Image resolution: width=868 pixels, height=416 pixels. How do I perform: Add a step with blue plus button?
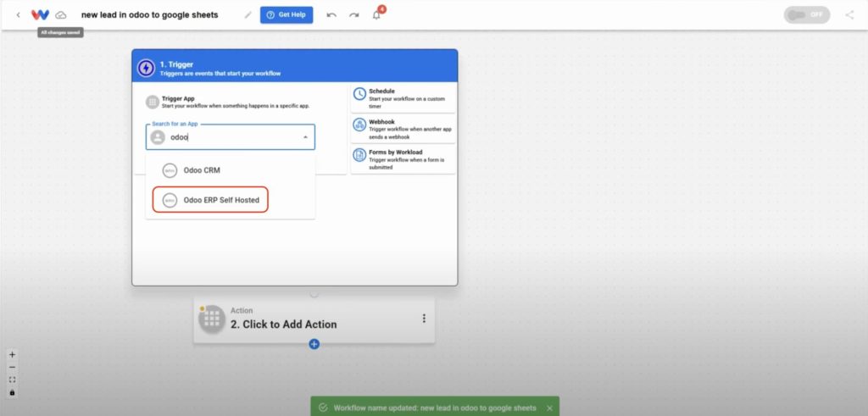[314, 344]
